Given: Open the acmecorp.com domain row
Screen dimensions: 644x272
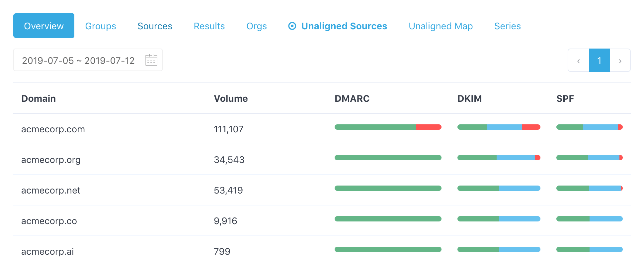Looking at the screenshot, I should coord(53,129).
